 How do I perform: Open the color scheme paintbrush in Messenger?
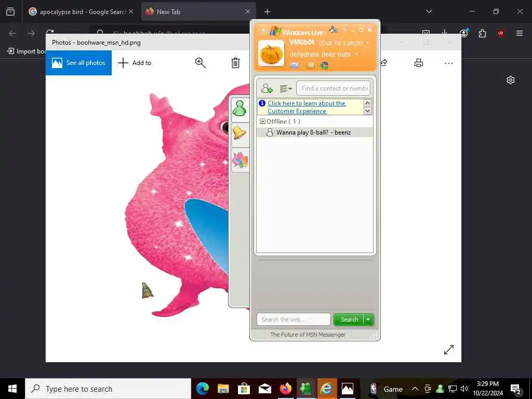click(x=333, y=30)
